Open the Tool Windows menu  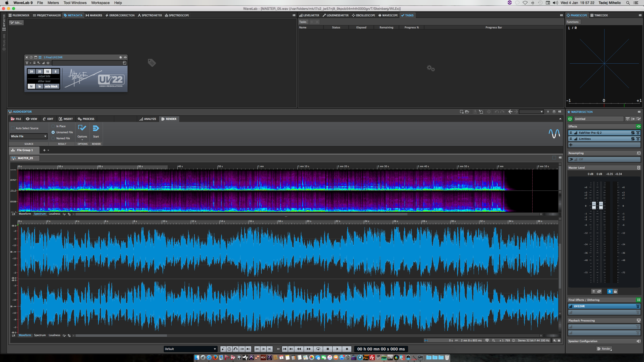point(75,3)
